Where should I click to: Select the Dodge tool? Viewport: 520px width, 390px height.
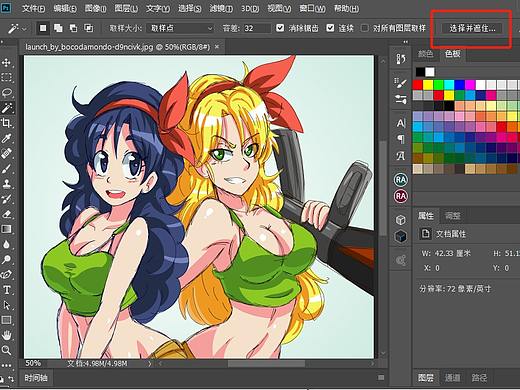click(x=7, y=259)
